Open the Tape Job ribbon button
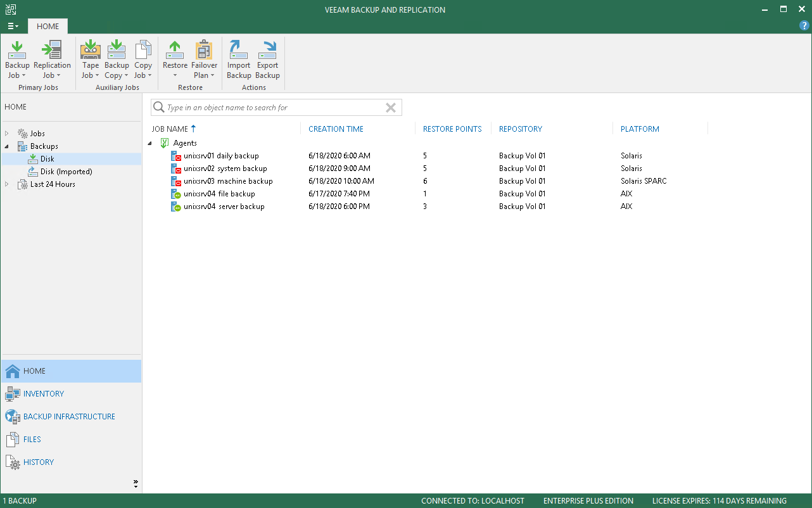 tap(91, 60)
